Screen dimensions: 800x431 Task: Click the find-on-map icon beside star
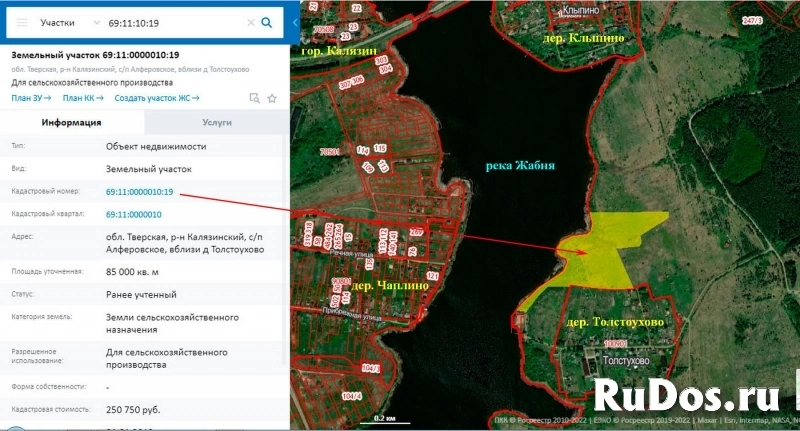(255, 98)
